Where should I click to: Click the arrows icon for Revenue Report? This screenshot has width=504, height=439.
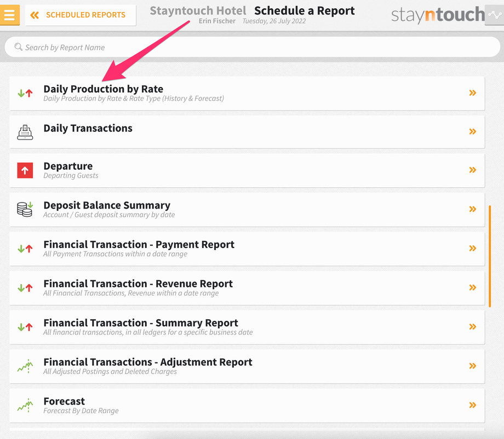point(25,288)
